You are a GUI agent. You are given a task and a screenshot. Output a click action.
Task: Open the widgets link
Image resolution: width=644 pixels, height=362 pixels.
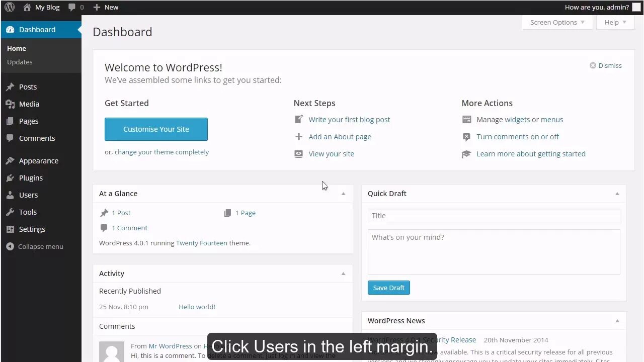coord(517,120)
